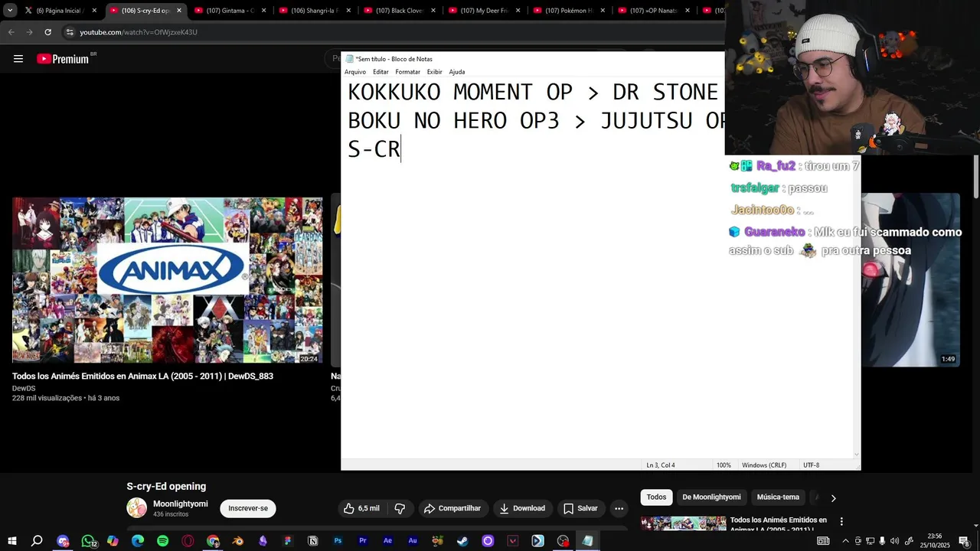980x551 pixels.
Task: Open the more actions ellipsis under video
Action: (619, 508)
